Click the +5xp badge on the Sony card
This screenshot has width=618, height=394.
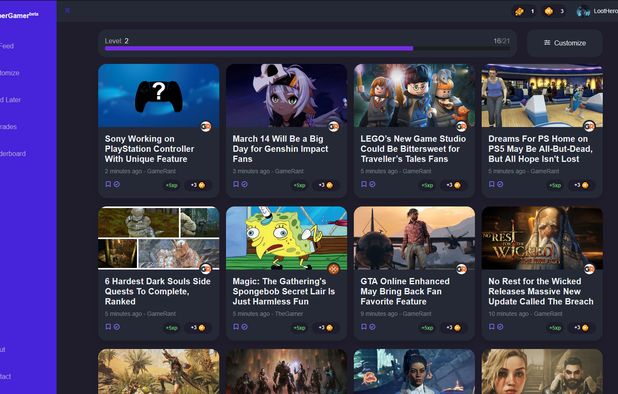point(171,185)
